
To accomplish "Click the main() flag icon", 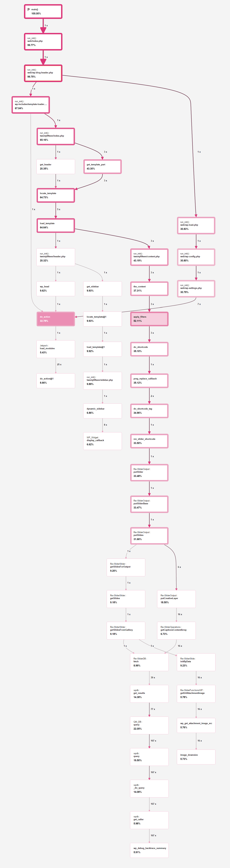I will (x=29, y=9).
